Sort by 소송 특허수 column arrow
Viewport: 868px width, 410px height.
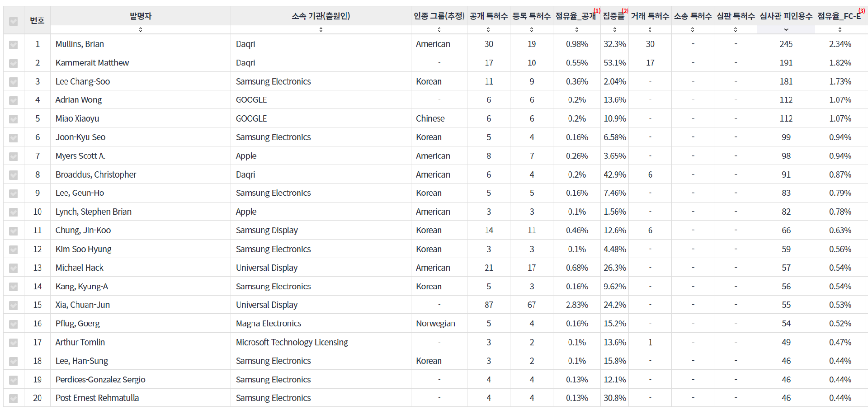click(693, 29)
